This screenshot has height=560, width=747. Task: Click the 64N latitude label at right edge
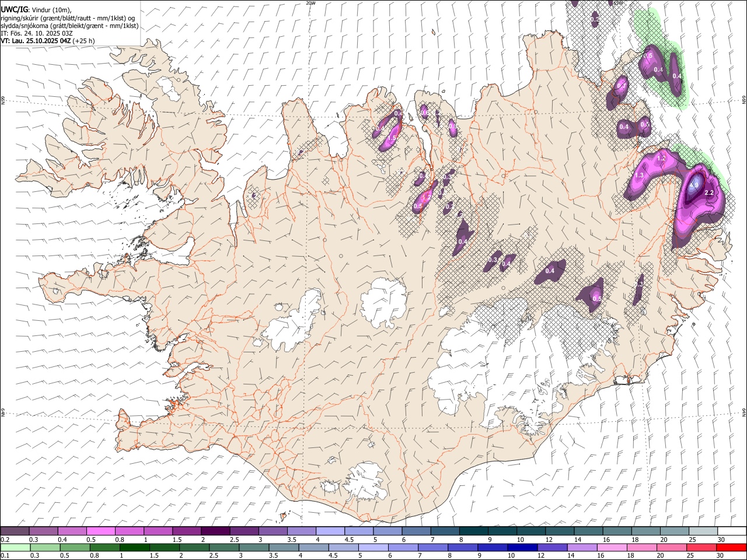(x=744, y=412)
